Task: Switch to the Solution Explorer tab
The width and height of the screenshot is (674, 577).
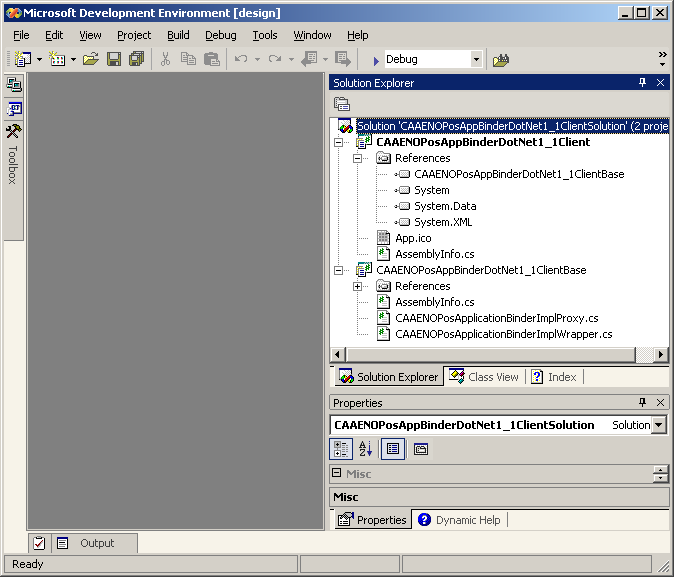Action: (x=389, y=377)
